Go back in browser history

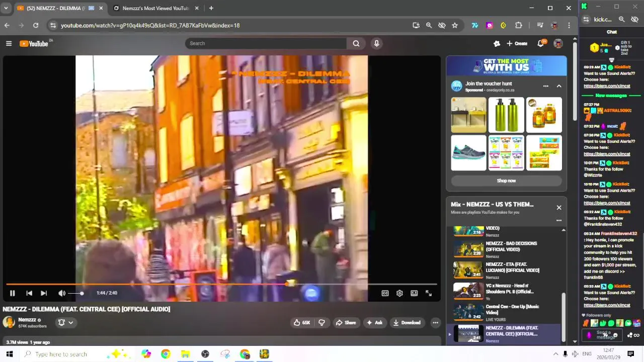pos(7,25)
